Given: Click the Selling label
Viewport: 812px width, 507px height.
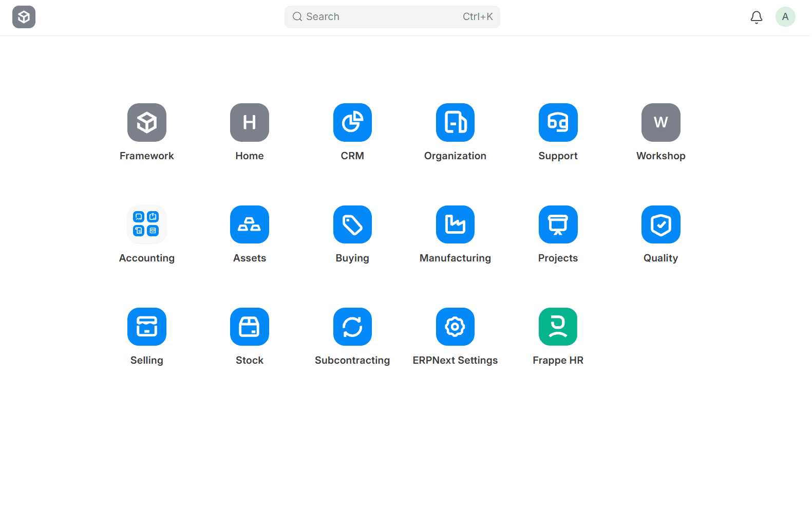Looking at the screenshot, I should pyautogui.click(x=147, y=361).
